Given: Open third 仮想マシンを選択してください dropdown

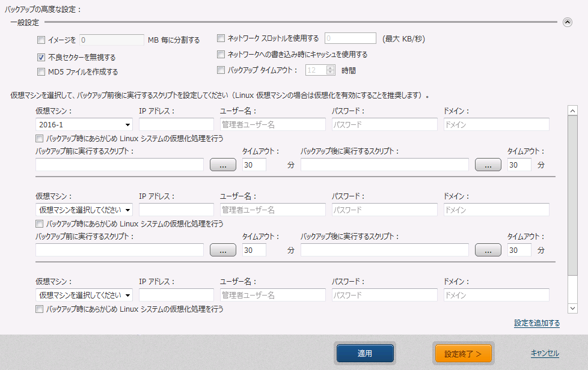Looking at the screenshot, I should coord(84,295).
